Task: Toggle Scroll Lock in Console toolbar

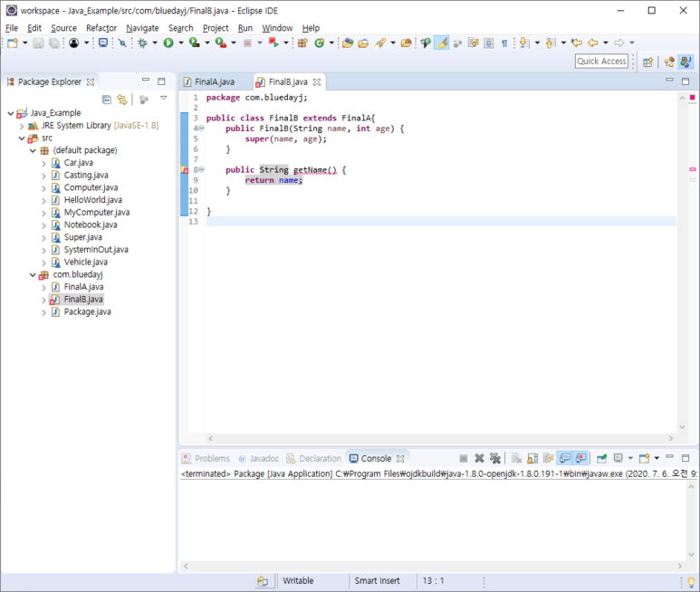Action: pyautogui.click(x=532, y=458)
